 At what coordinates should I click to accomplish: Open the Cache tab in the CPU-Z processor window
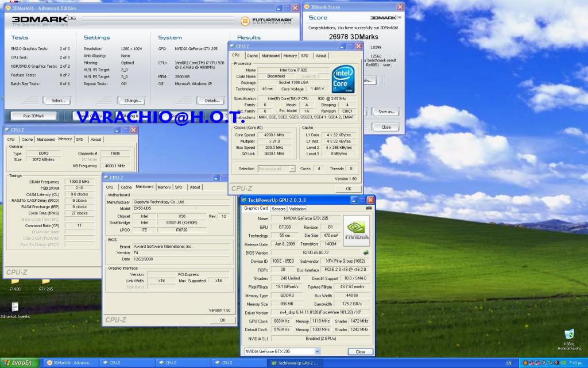click(x=252, y=56)
